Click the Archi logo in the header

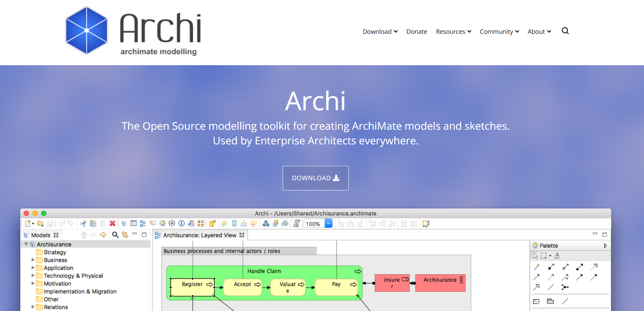[133, 31]
